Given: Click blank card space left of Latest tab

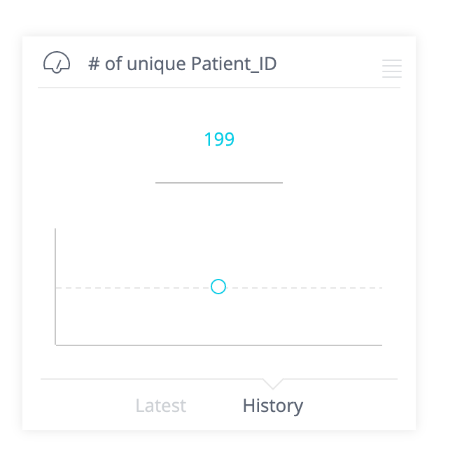Looking at the screenshot, I should [77, 406].
